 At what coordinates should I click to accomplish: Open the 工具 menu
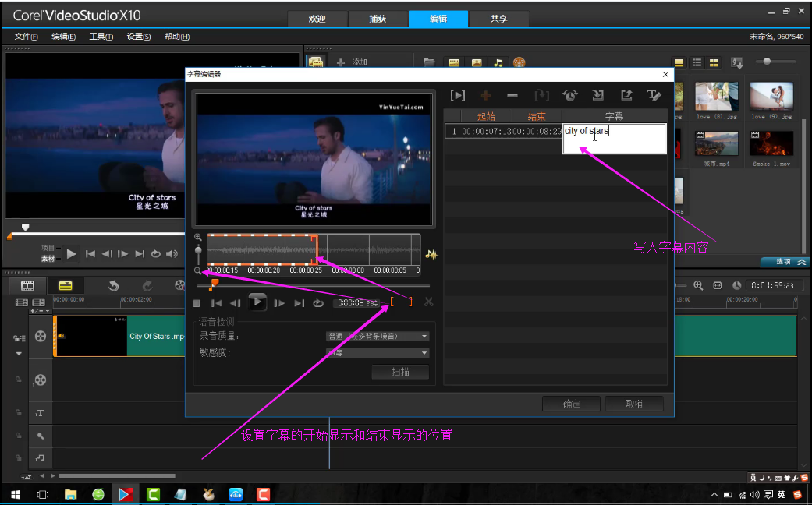[101, 37]
